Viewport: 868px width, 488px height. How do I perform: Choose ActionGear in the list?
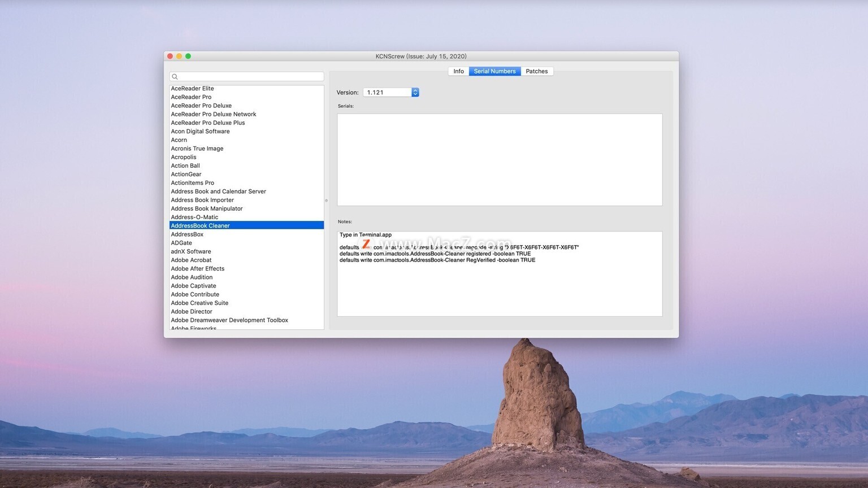[246, 174]
